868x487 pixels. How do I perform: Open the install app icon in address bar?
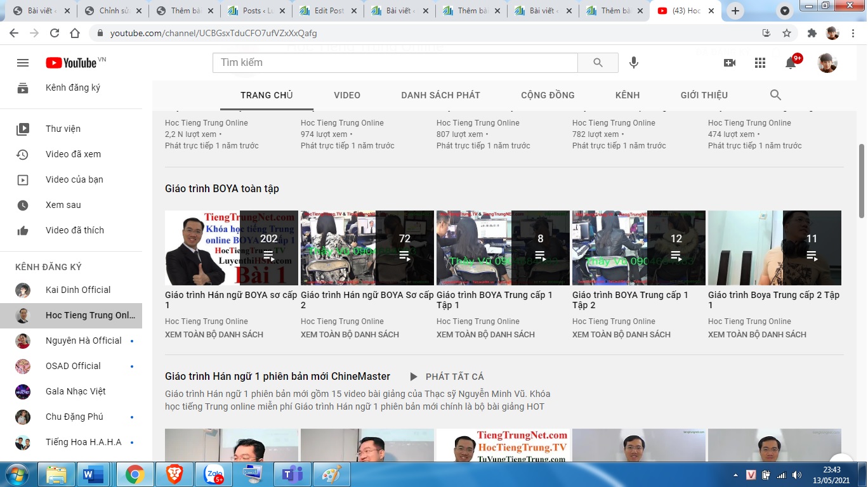coord(766,33)
